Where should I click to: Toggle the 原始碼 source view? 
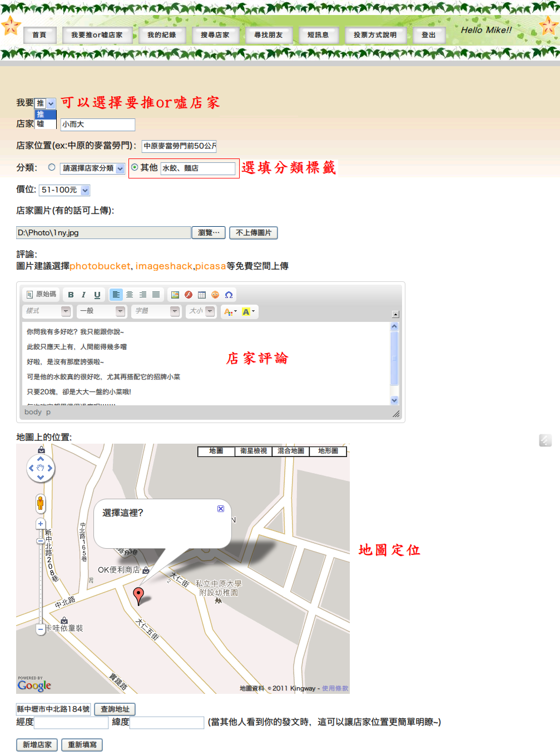pos(42,294)
